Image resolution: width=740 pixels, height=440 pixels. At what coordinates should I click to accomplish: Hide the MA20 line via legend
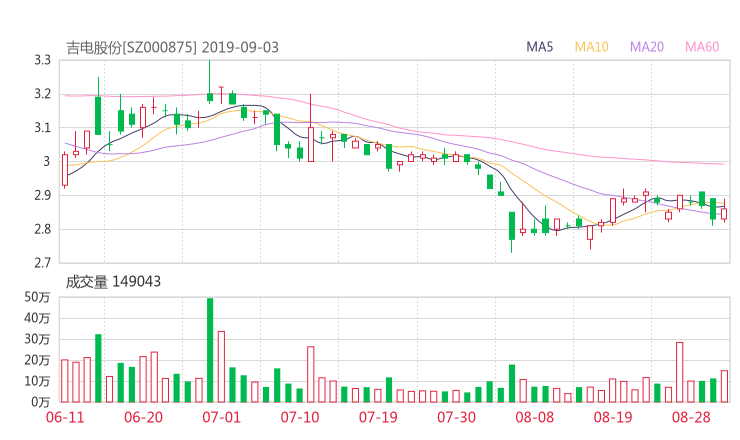coord(647,47)
